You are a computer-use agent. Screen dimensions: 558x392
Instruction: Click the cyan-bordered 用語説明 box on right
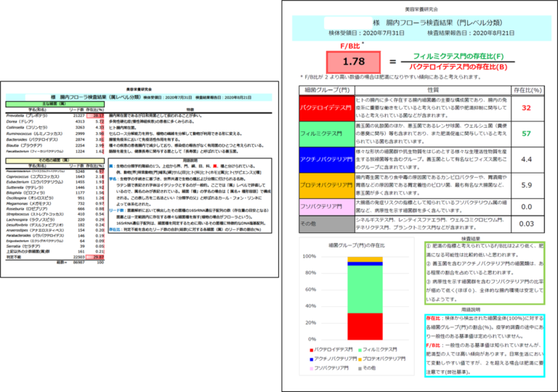click(482, 346)
